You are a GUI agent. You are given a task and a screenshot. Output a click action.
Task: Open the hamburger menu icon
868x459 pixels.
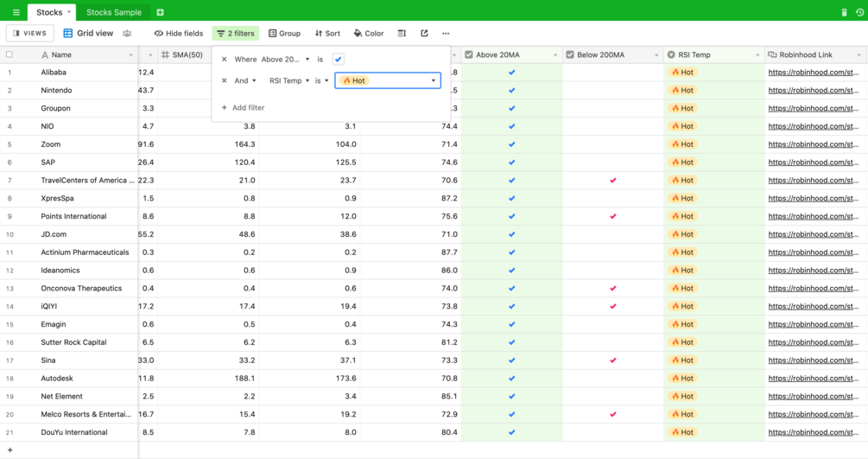(x=16, y=12)
